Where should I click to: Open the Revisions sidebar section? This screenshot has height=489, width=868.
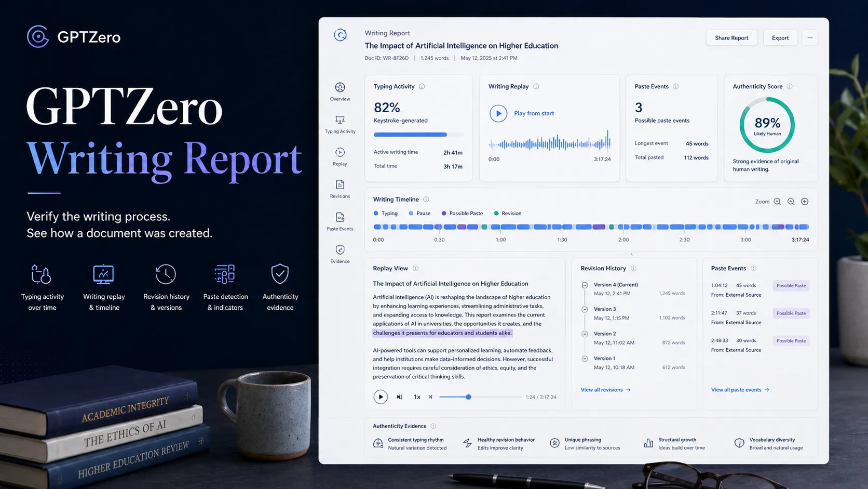click(340, 189)
